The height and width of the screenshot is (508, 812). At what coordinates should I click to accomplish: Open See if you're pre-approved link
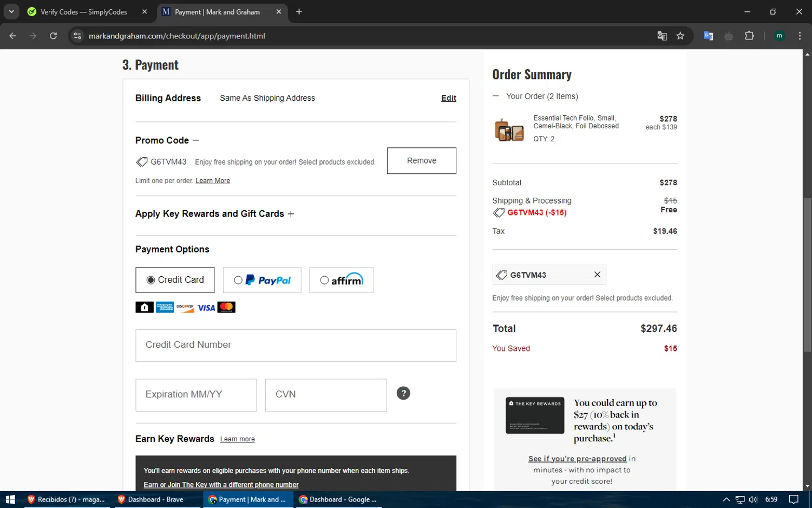577,459
